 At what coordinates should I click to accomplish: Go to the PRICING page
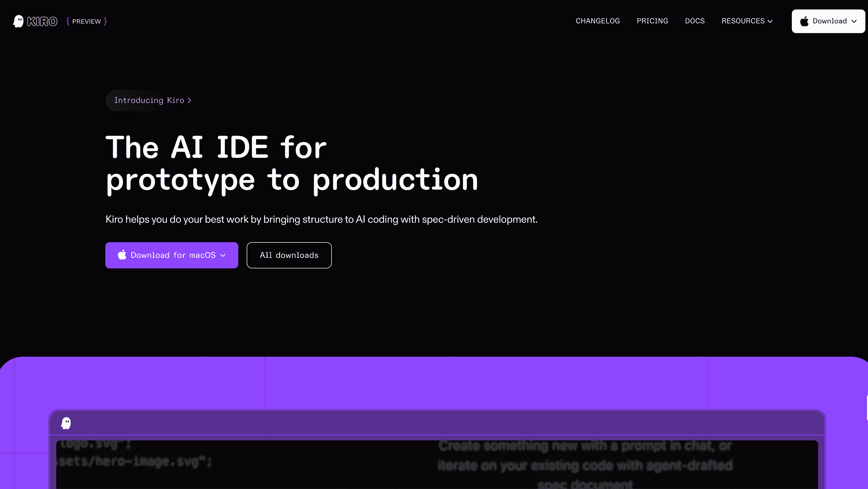tap(652, 21)
